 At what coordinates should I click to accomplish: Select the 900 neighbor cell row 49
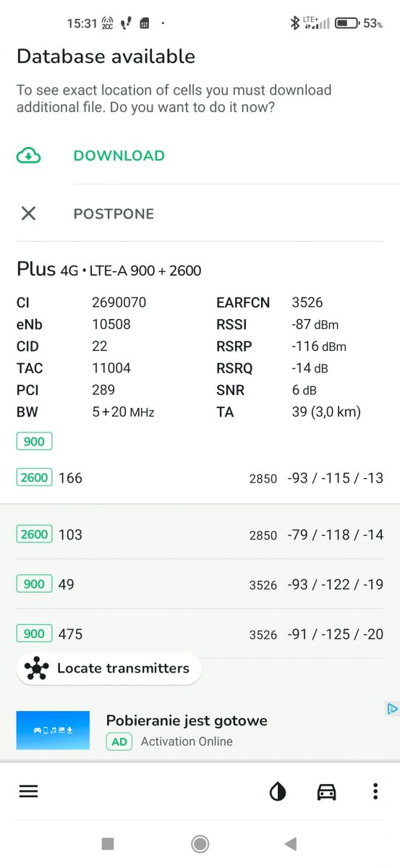coord(200,584)
